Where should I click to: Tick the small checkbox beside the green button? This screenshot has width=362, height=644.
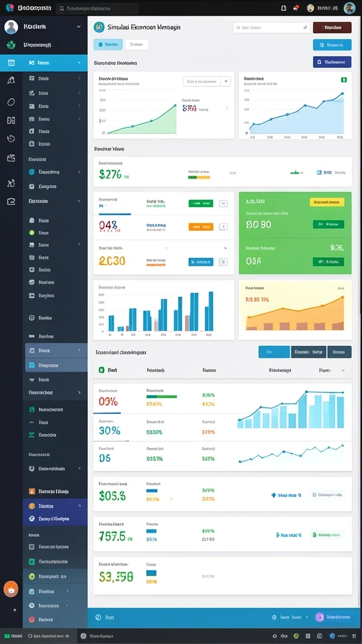coord(223,203)
